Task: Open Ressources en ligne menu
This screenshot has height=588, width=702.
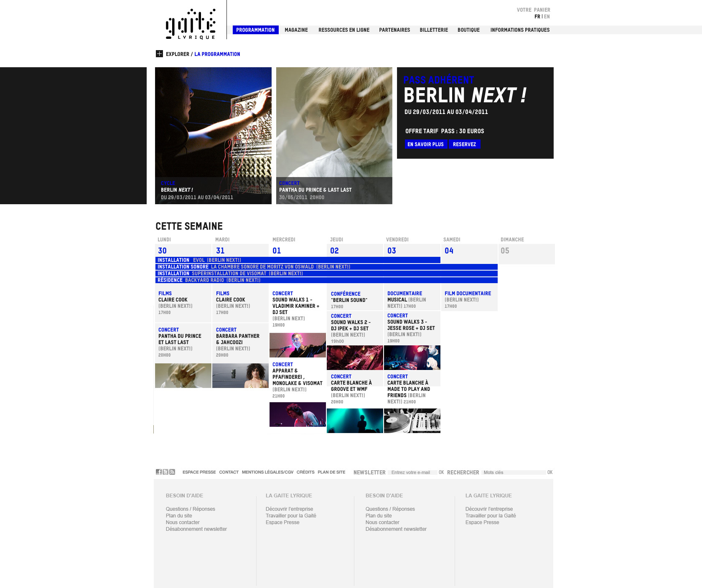Action: click(x=344, y=30)
